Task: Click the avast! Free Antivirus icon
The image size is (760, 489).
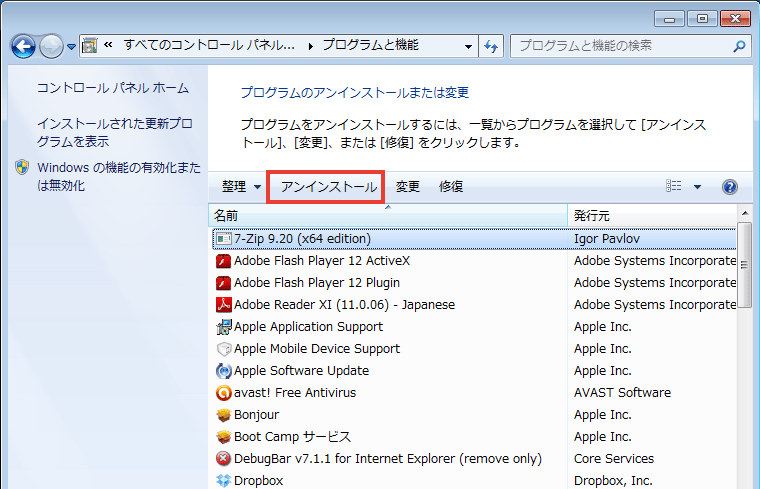Action: [x=223, y=393]
